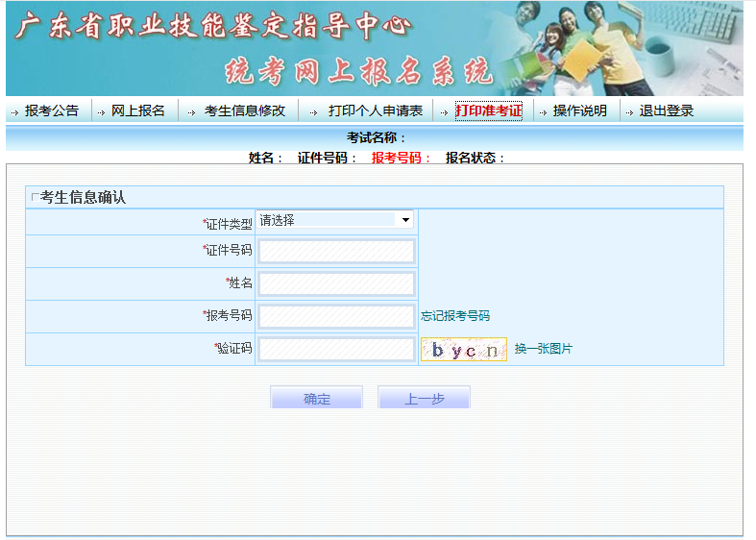Image resolution: width=756 pixels, height=540 pixels.
Task: Focus the 证件号码 input field
Action: (x=336, y=251)
